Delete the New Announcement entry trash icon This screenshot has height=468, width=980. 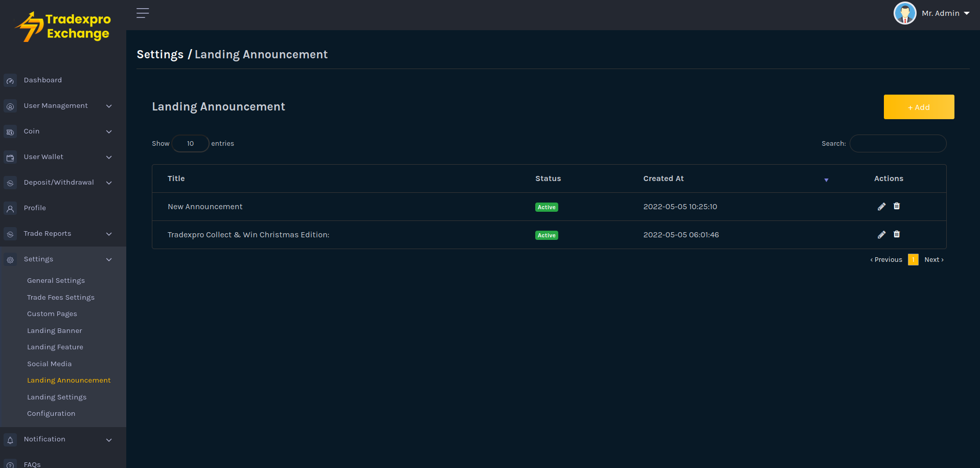tap(897, 206)
